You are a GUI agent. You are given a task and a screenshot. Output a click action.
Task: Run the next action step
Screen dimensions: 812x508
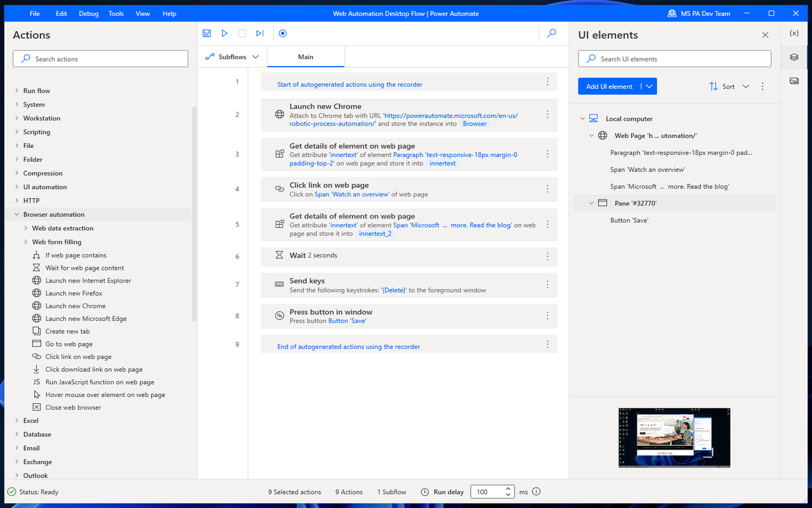click(x=259, y=33)
